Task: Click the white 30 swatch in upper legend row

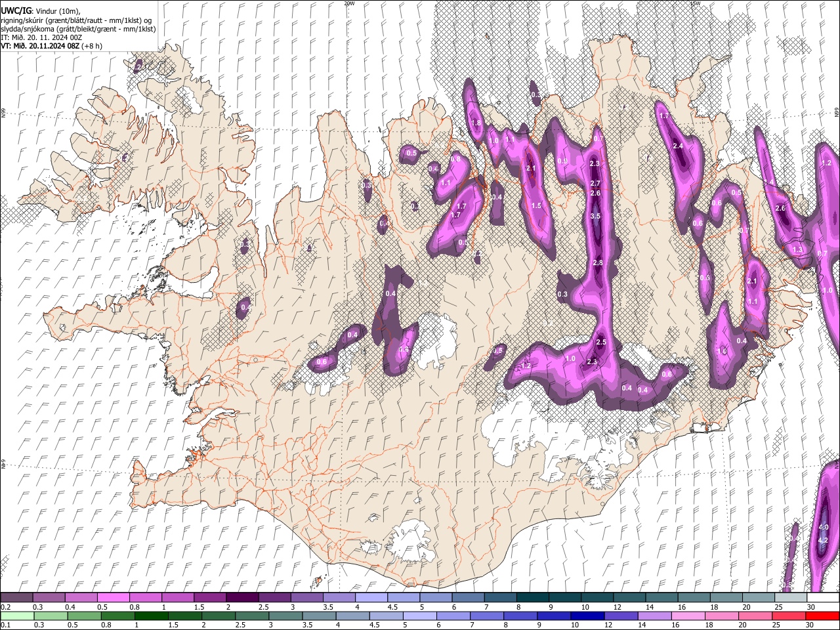Action: pyautogui.click(x=822, y=597)
